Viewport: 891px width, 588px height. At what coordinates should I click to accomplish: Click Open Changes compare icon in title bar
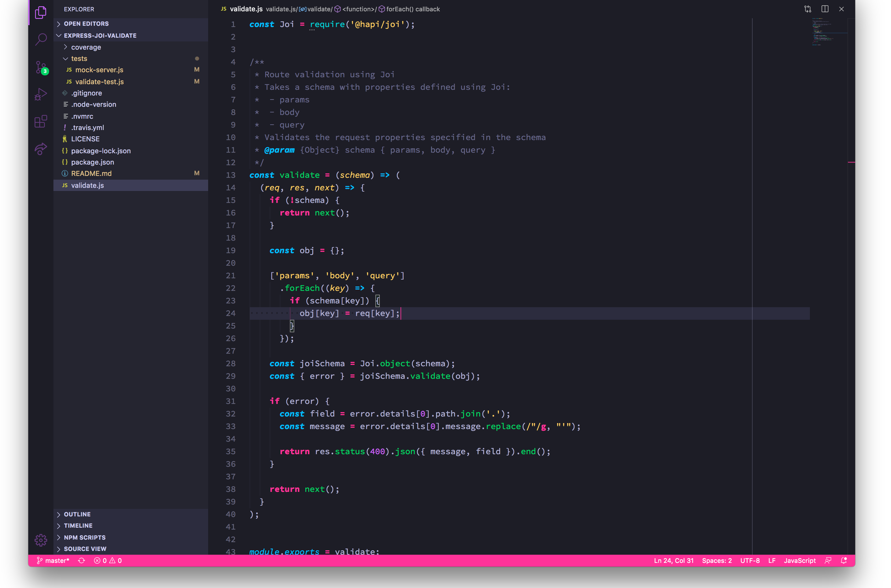[808, 9]
